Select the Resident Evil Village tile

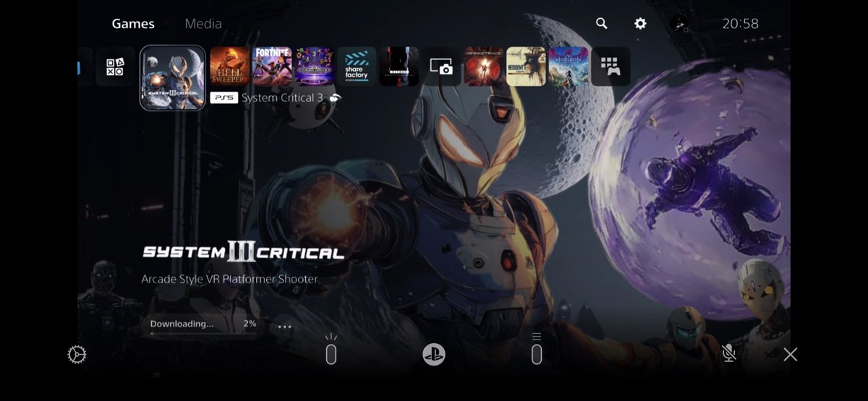[x=526, y=66]
